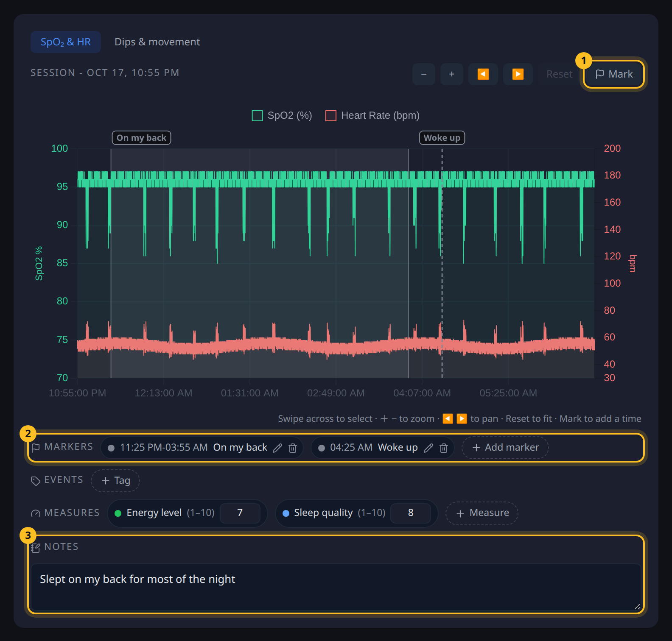The height and width of the screenshot is (641, 672).
Task: Switch to the SpO₂ & HR tab
Action: [66, 42]
